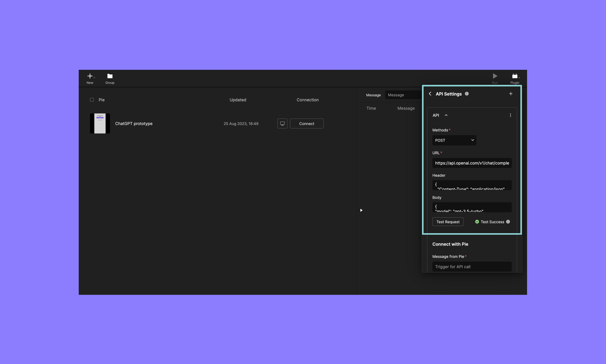Screen dimensions: 606x364
Task: Click the three-dot menu next to API section
Action: [510, 115]
